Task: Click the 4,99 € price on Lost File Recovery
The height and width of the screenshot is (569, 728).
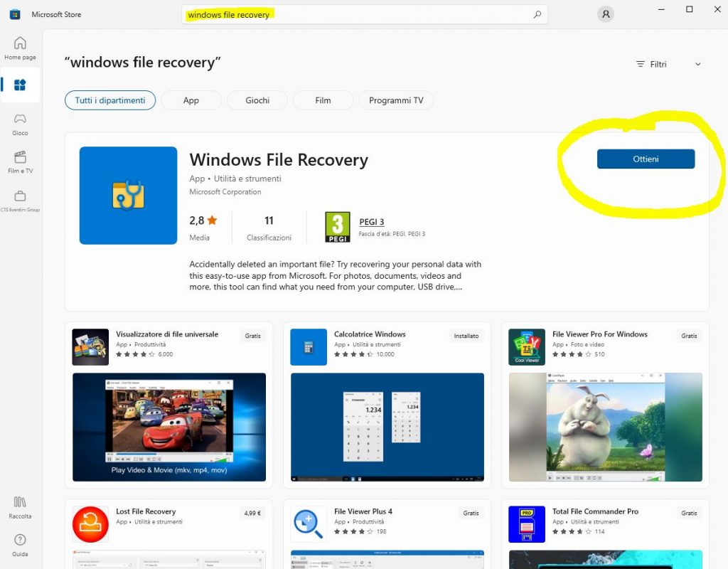Action: 252,514
